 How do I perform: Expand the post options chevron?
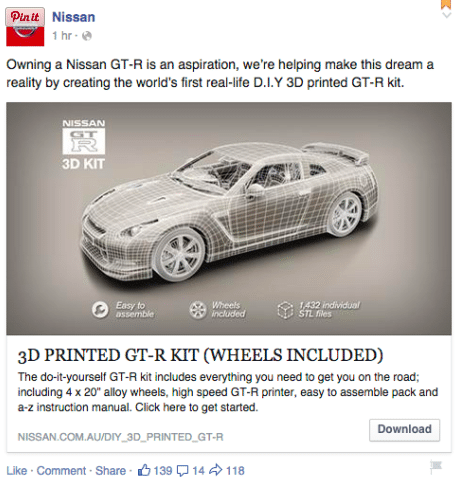coord(446,15)
